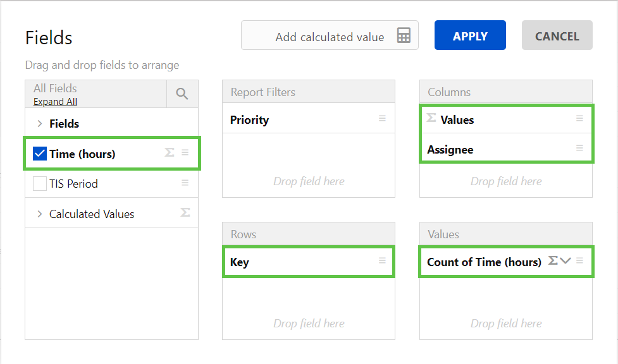Click the drag handle on Count of Time
Viewport: 618px width, 364px height.
pyautogui.click(x=579, y=261)
